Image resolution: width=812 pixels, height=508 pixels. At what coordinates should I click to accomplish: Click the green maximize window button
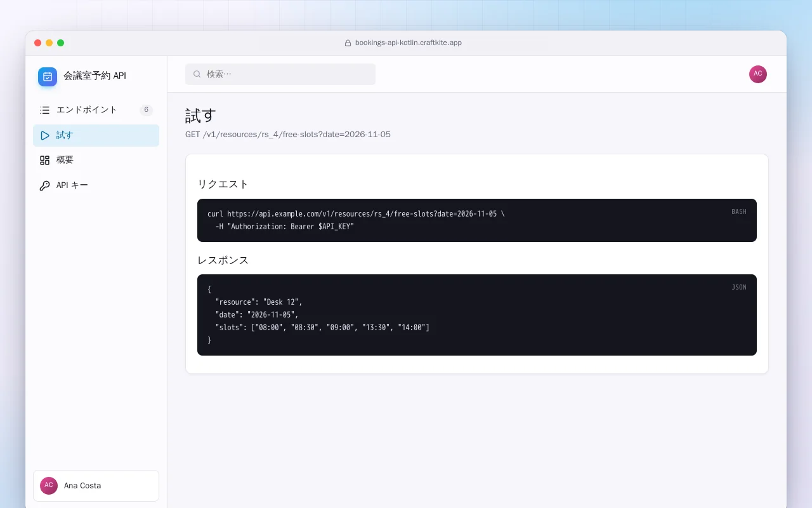[x=61, y=43]
